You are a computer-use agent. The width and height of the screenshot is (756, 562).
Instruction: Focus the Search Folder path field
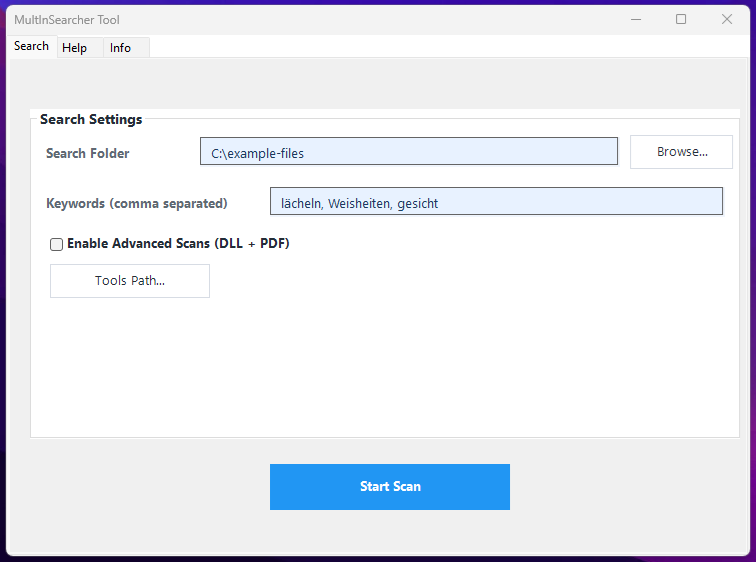[x=408, y=153]
